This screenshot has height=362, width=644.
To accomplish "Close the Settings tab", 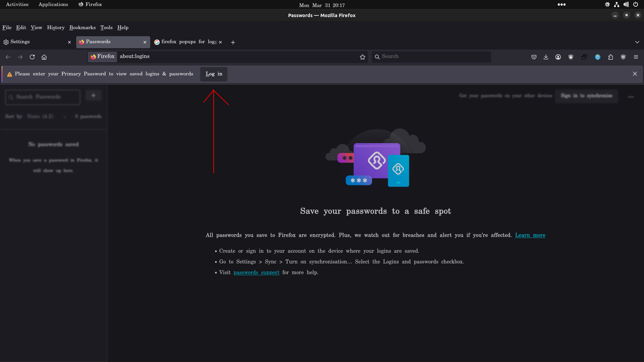I will [69, 42].
